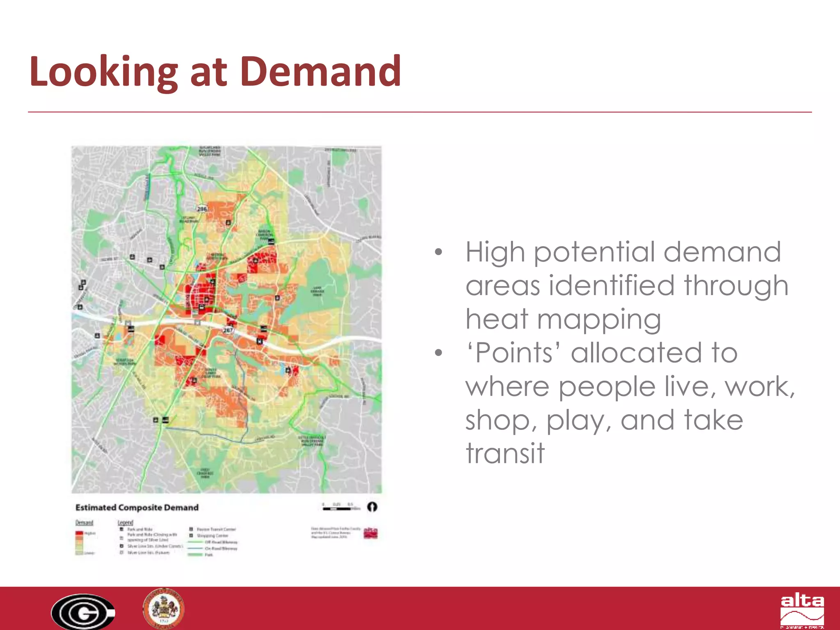Screen dimensions: 840x630
Task: Click the Park green swatch legend entry
Action: 201,555
